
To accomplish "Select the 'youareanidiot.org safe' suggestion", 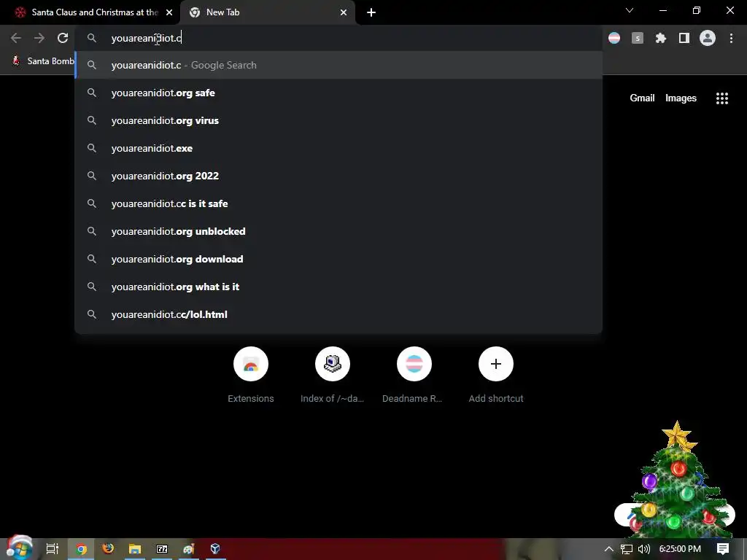I will point(338,93).
